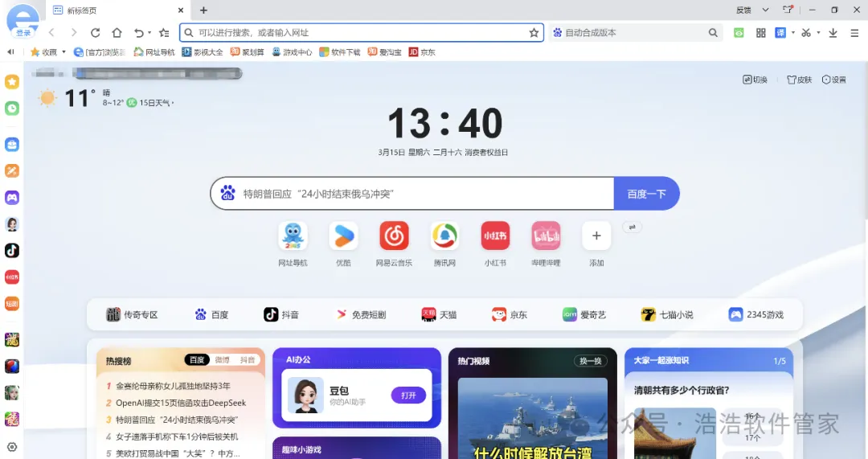Open the sidebar settings gear
Image resolution: width=868 pixels, height=459 pixels.
pos(11,446)
